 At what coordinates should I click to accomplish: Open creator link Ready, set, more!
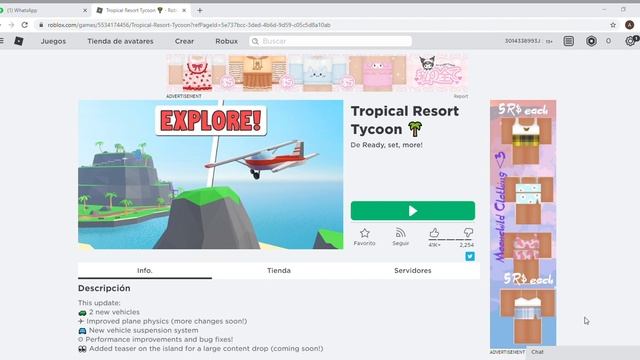392,145
